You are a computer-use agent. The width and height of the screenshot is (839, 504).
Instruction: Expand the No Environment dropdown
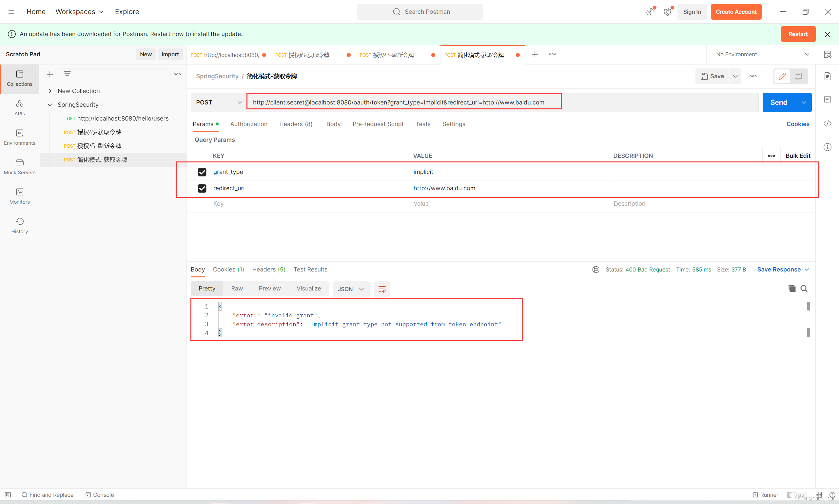(x=762, y=54)
